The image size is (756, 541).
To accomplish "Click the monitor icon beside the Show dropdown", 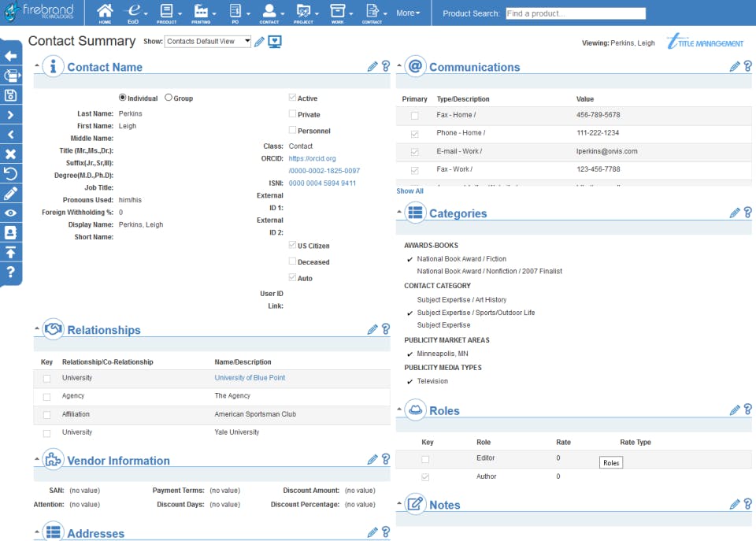I will 275,42.
